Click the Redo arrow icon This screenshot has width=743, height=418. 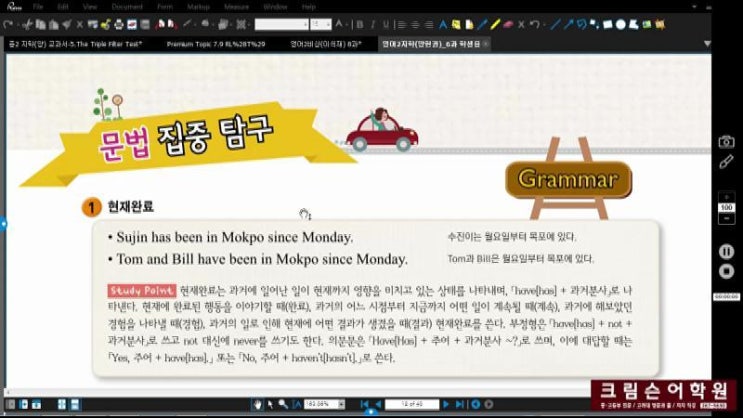[x=8, y=24]
